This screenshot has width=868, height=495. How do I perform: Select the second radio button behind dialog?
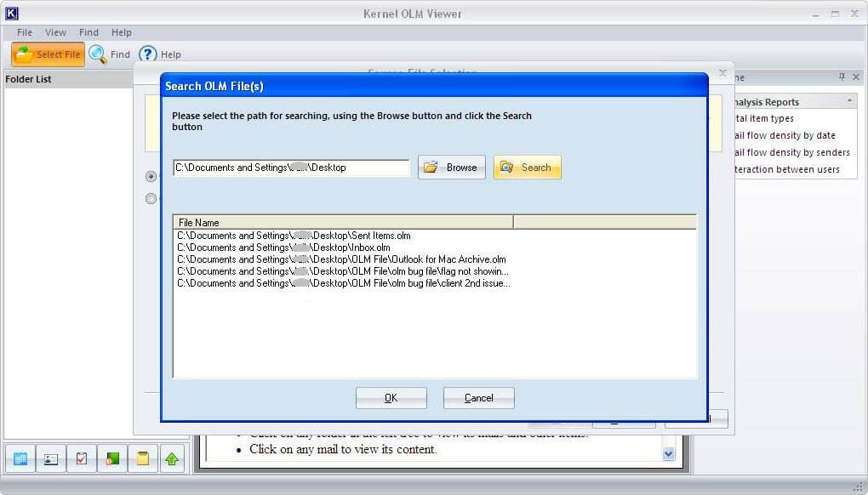[151, 199]
